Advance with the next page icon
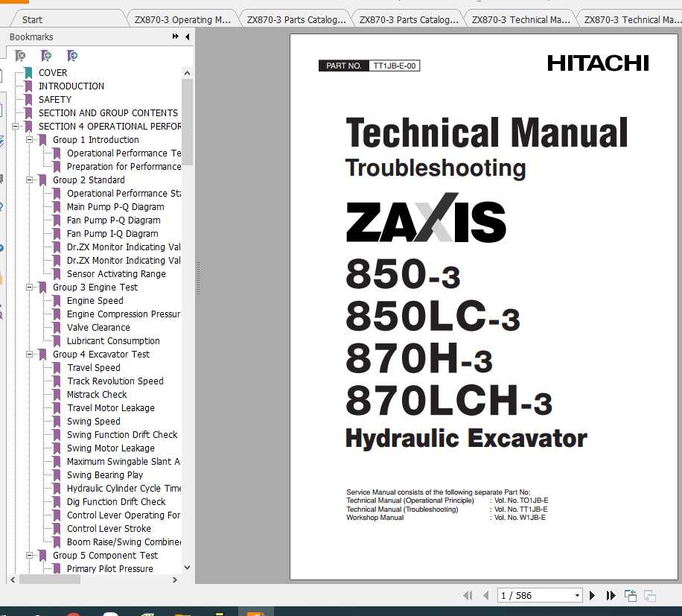The height and width of the screenshot is (616, 682). point(592,596)
